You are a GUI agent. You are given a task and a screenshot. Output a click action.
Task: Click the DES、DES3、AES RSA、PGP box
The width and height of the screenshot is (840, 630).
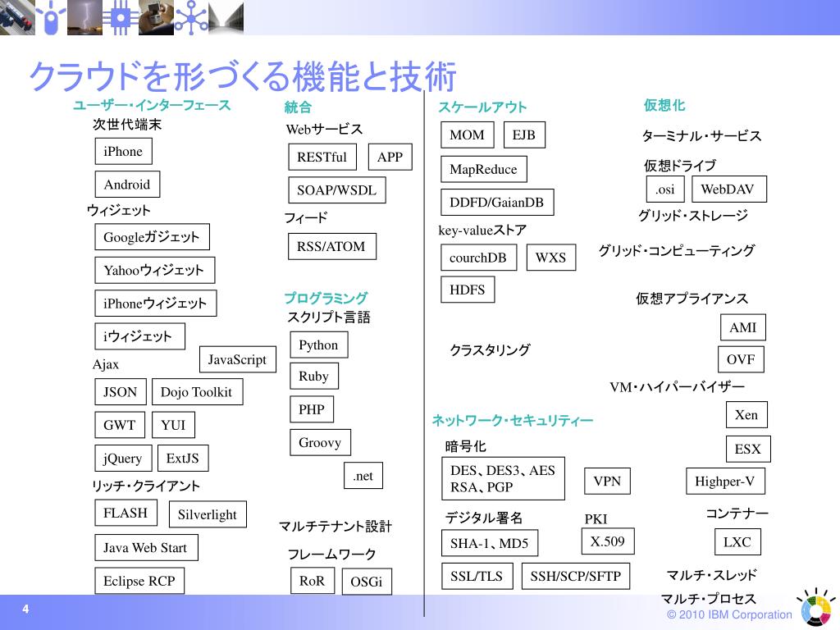(503, 478)
